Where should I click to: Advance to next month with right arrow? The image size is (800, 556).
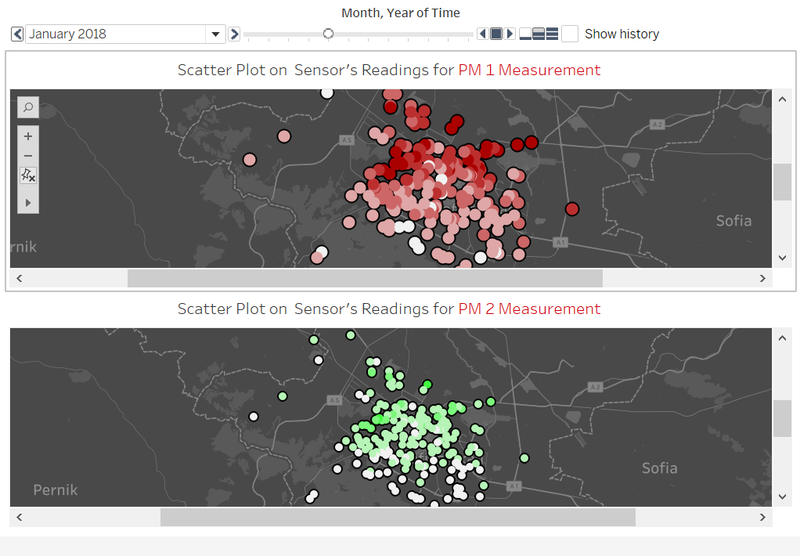234,34
